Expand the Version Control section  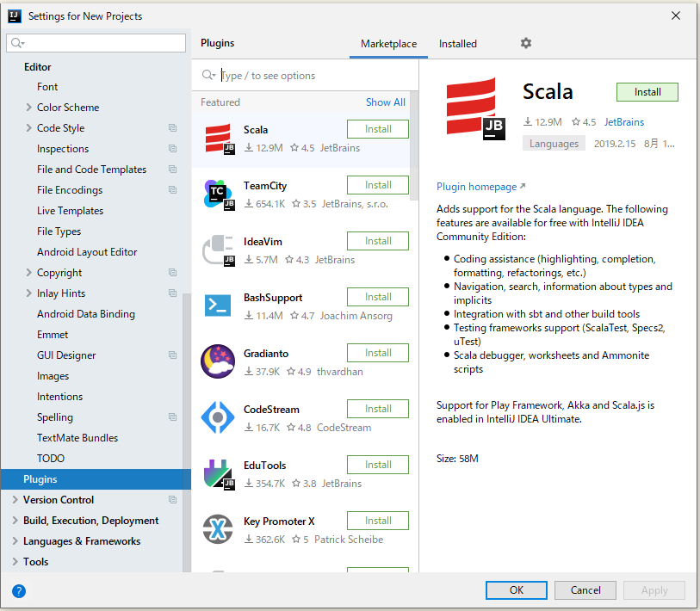(15, 499)
